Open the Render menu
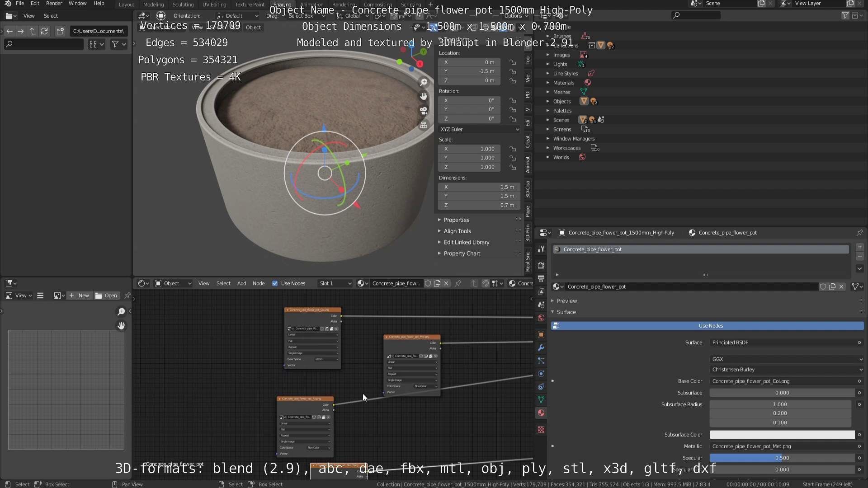 point(54,3)
